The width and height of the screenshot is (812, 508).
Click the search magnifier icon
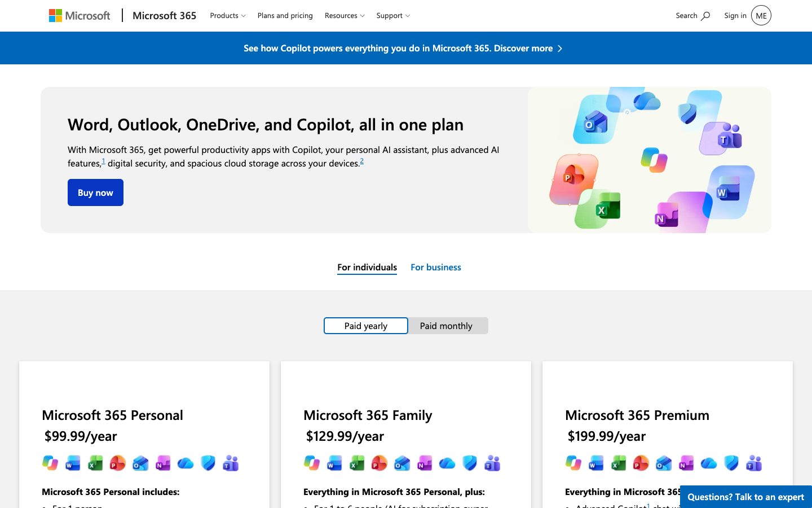[705, 16]
